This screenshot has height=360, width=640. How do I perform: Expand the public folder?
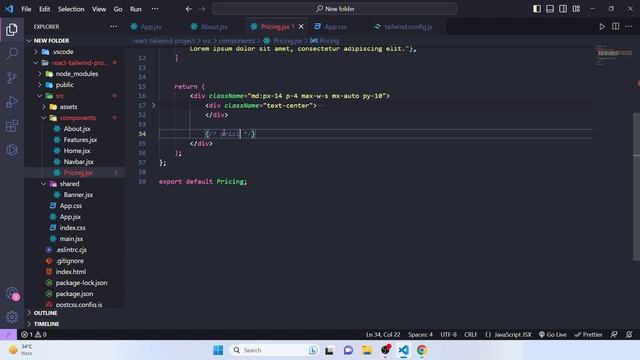coord(64,85)
